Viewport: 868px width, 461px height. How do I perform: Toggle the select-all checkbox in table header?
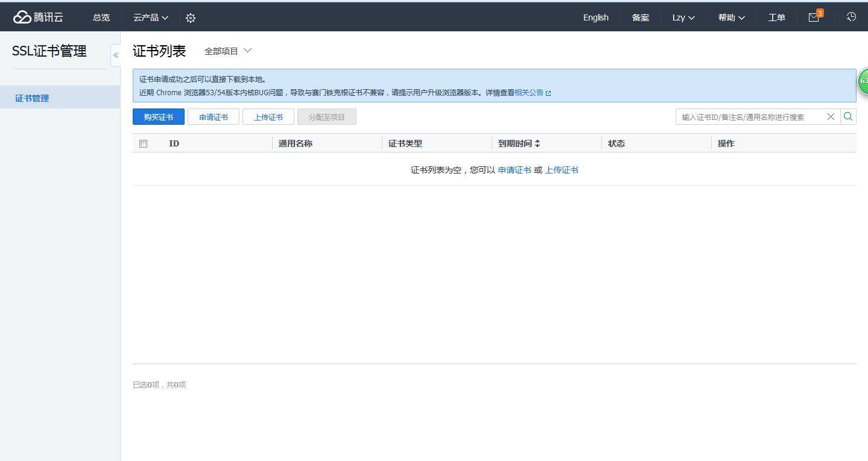(x=143, y=143)
